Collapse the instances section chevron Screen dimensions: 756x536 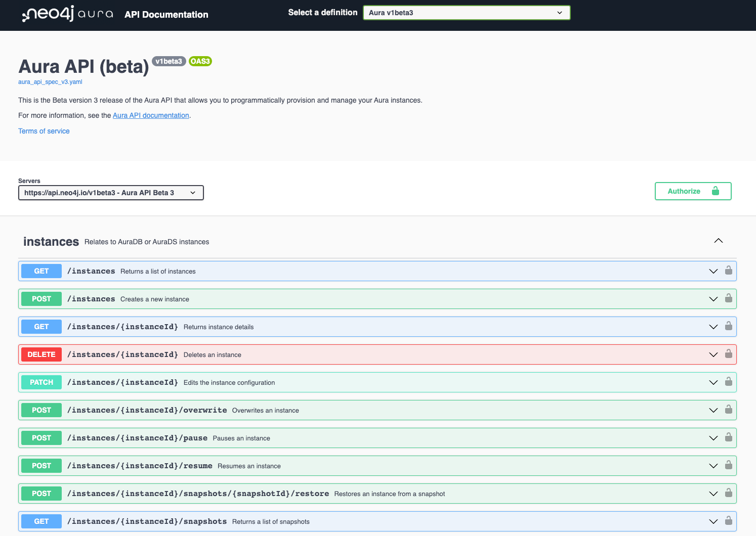tap(719, 241)
